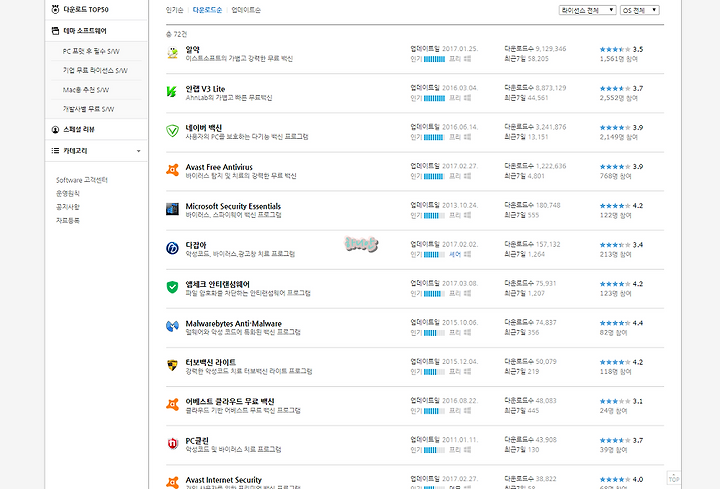
Task: Select PC 포맷 후 필수 S/W
Action: (91, 51)
